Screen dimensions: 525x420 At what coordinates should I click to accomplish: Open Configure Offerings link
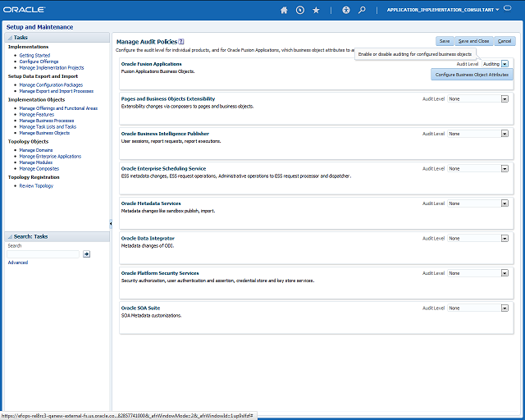[x=39, y=62]
